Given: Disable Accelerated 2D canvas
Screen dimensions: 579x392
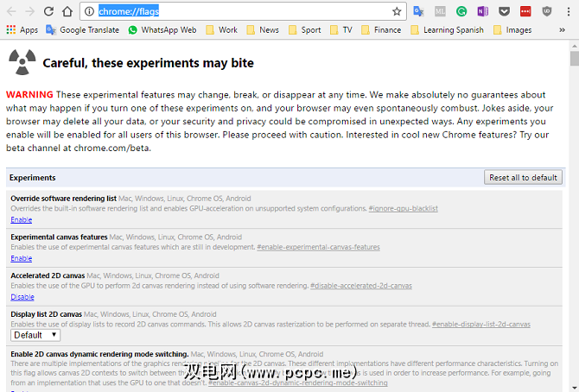Looking at the screenshot, I should pos(22,297).
